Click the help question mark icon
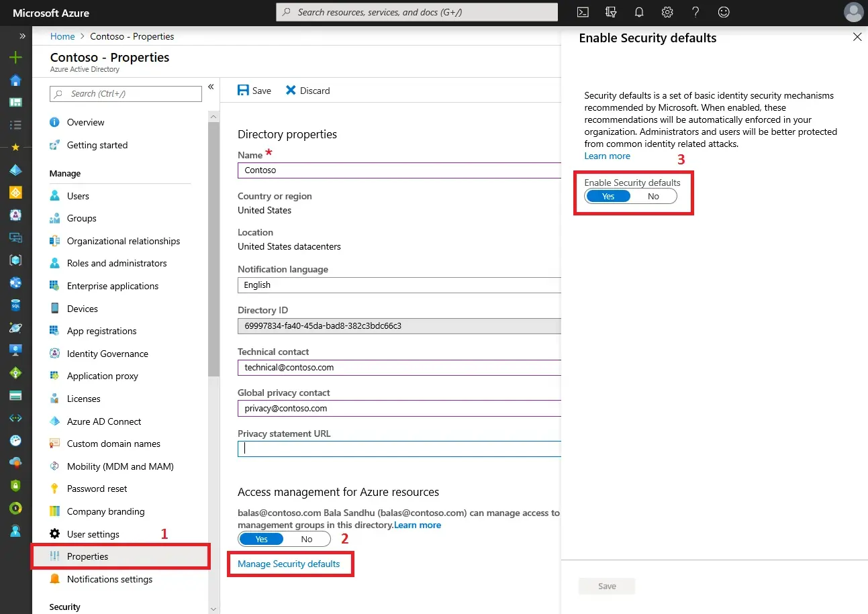868x614 pixels. click(x=695, y=12)
